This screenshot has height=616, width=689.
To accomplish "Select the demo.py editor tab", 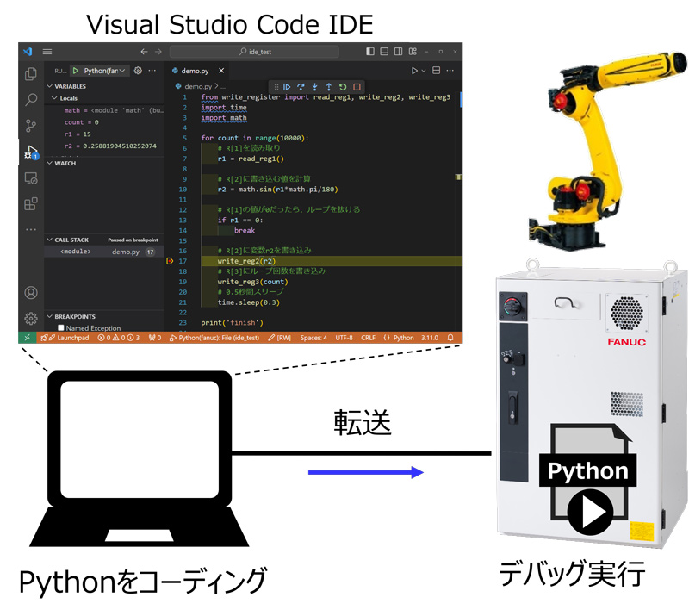I will 196,71.
